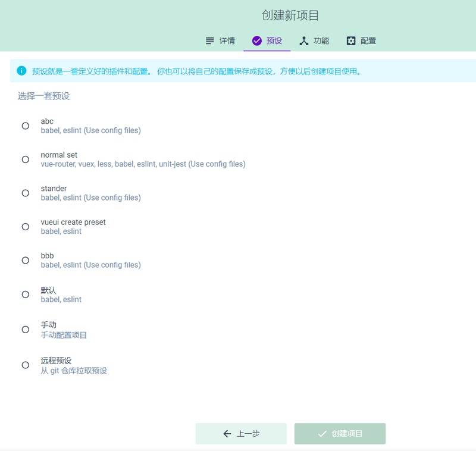This screenshot has height=451, width=476.
Task: Select the abc preset radio button
Action: pos(26,126)
